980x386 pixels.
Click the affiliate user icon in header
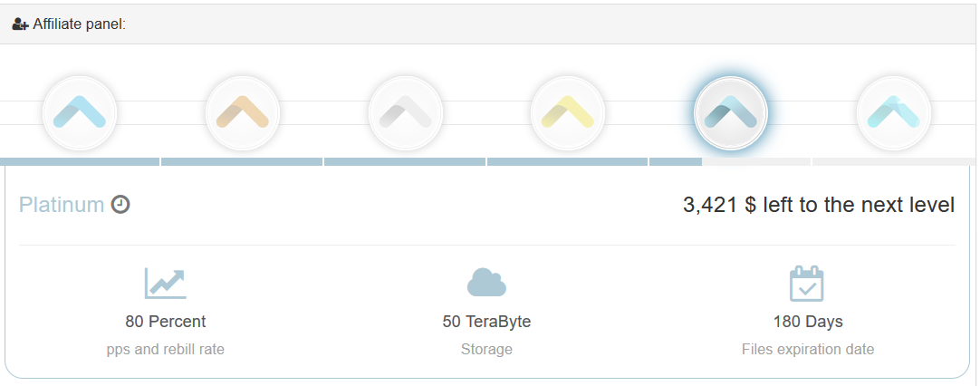click(20, 24)
